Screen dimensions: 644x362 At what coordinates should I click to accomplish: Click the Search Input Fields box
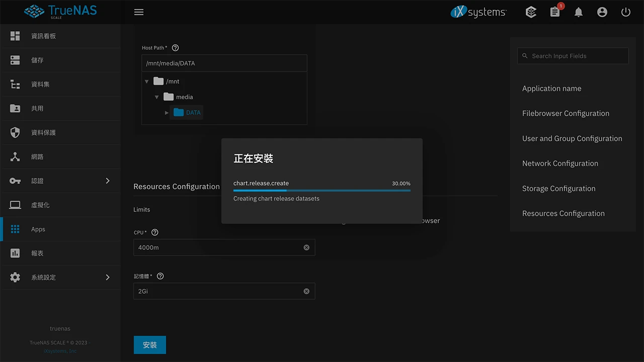click(573, 56)
